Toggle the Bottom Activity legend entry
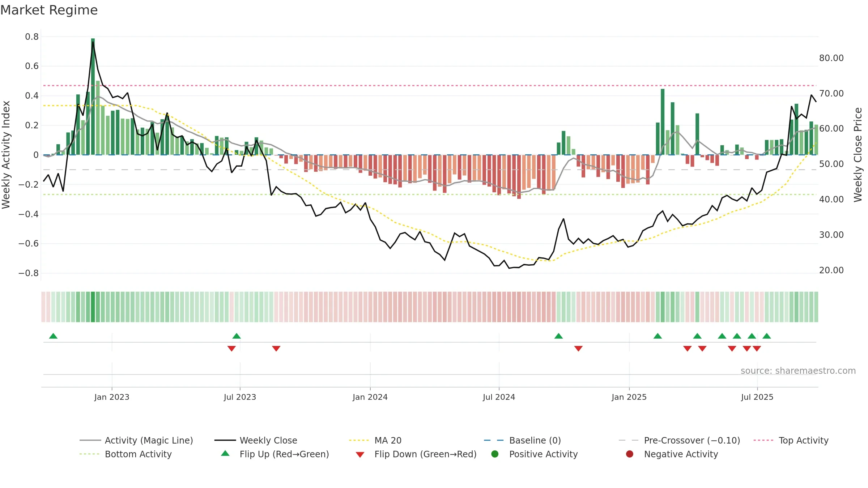The image size is (868, 488). 125,454
